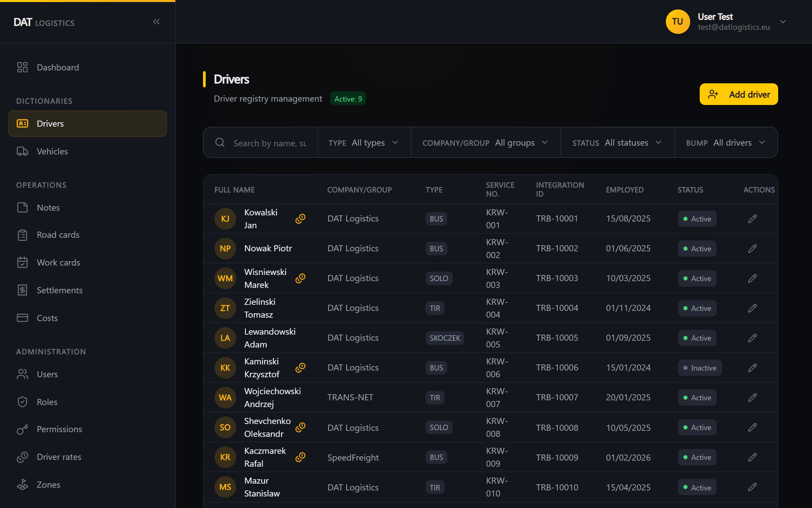
Task: Open Dashboard in the sidebar
Action: point(87,67)
